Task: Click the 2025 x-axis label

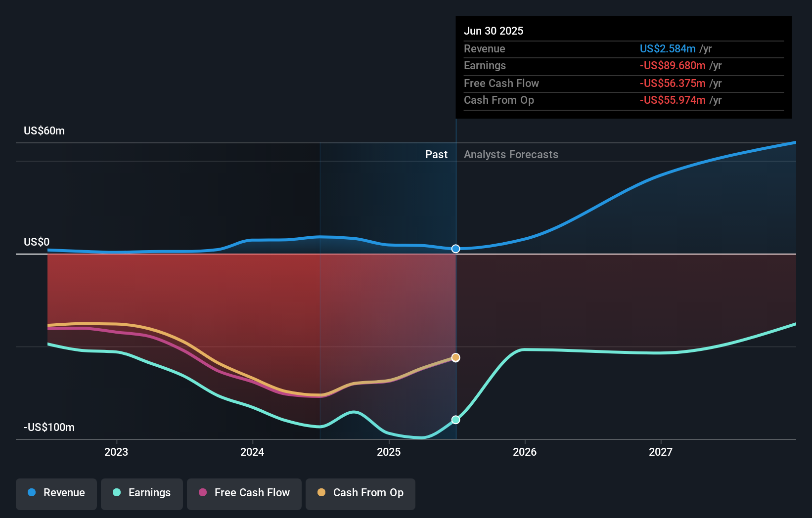Action: pos(389,452)
